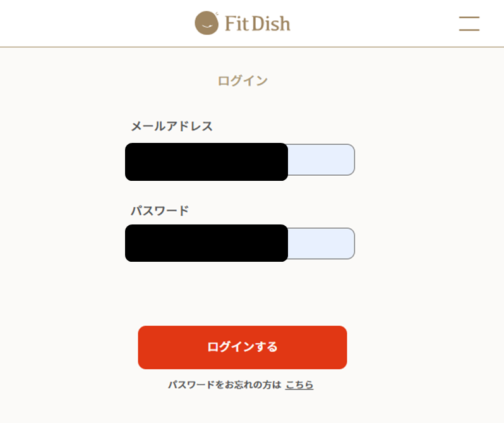Focus the パスワード input field
The image size is (504, 423).
coord(321,243)
